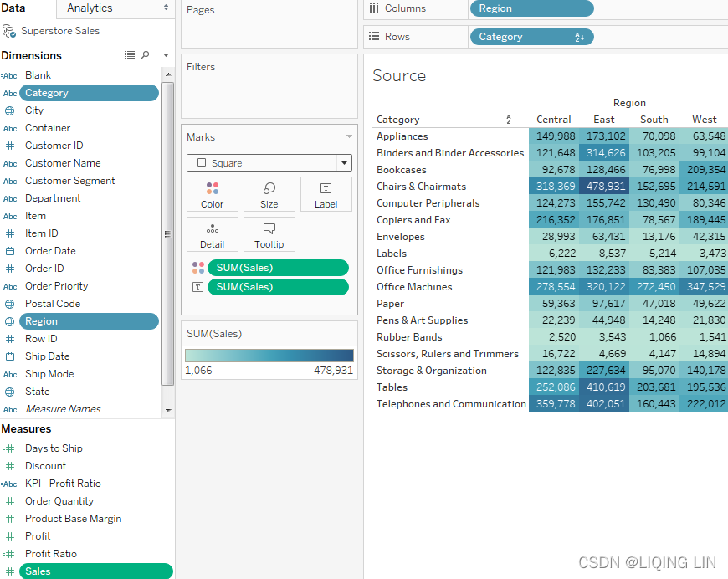This screenshot has width=728, height=579.
Task: Click the Superstore Sales data source name
Action: pyautogui.click(x=60, y=31)
